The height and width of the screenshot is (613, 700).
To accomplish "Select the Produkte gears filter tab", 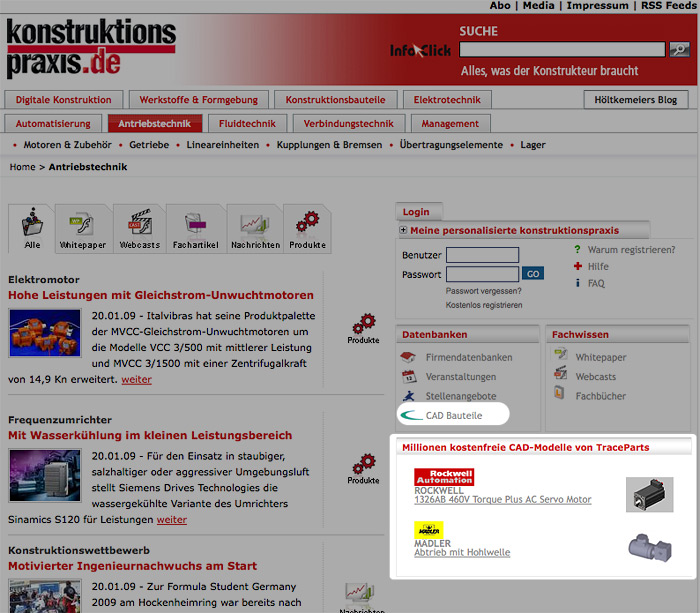I will tap(307, 229).
